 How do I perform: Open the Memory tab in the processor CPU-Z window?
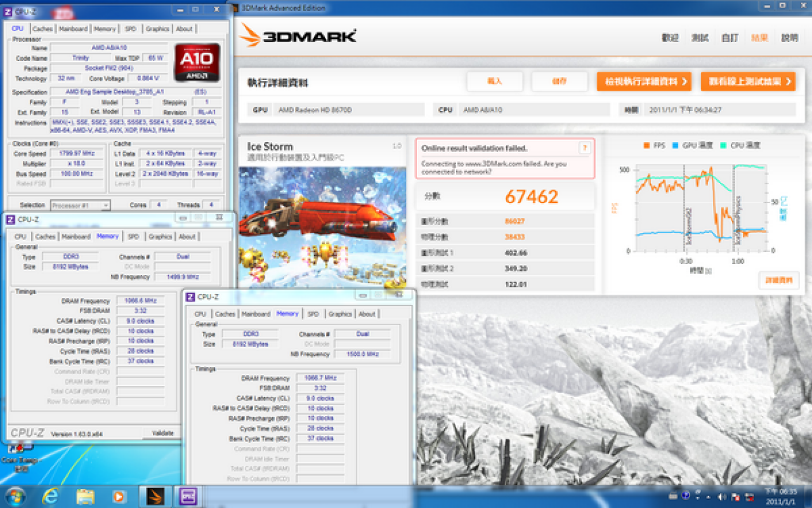[105, 29]
